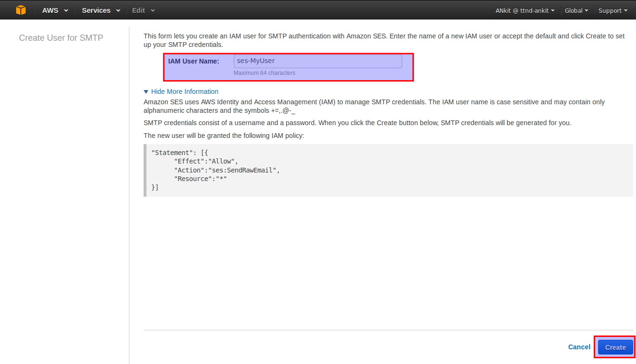This screenshot has width=636, height=364.
Task: Click the IAM User Name label
Action: coord(193,61)
